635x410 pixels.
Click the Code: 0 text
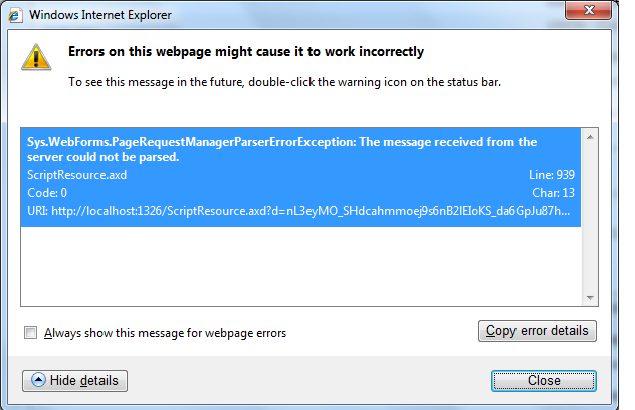pyautogui.click(x=47, y=193)
